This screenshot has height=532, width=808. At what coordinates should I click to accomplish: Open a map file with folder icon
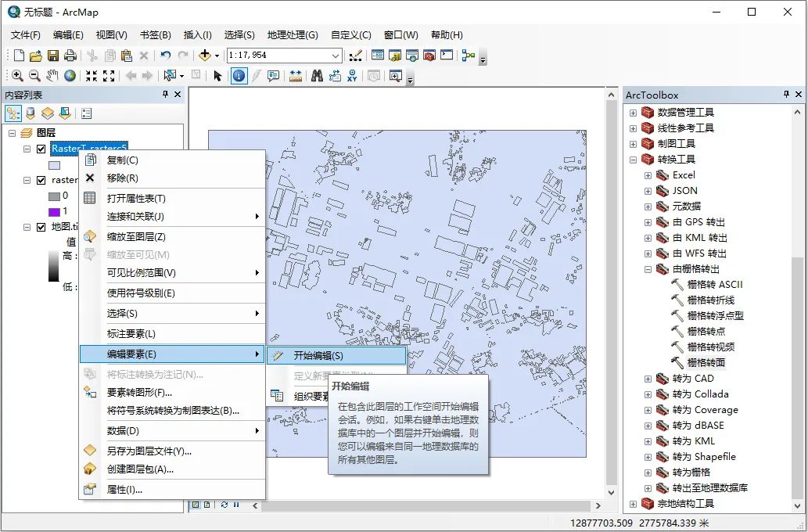pos(35,56)
